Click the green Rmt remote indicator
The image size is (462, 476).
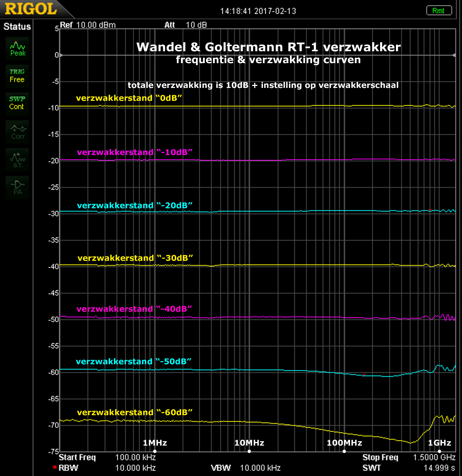[439, 11]
